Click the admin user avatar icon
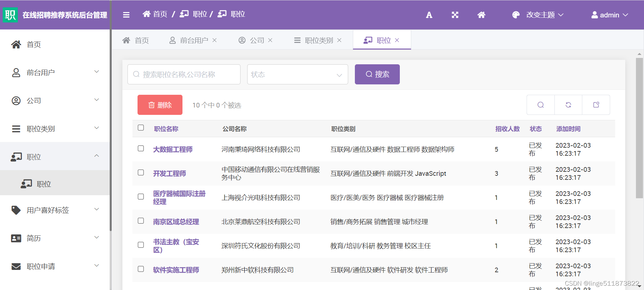The width and height of the screenshot is (644, 290). 594,15
